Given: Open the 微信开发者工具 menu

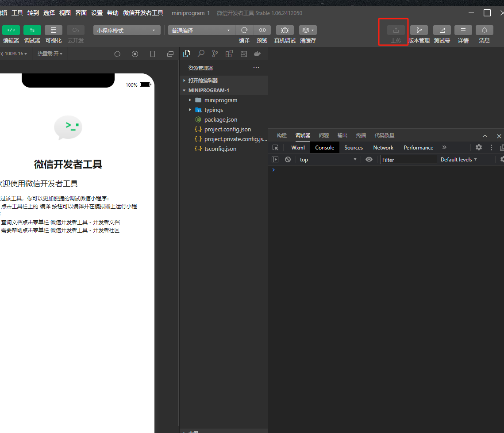Looking at the screenshot, I should click(x=143, y=13).
